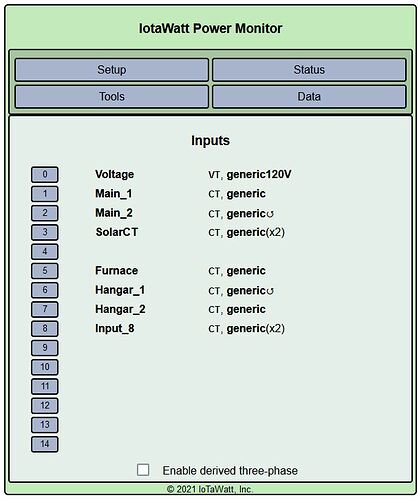Open input 12 channel button
418x500 pixels.
coord(45,405)
